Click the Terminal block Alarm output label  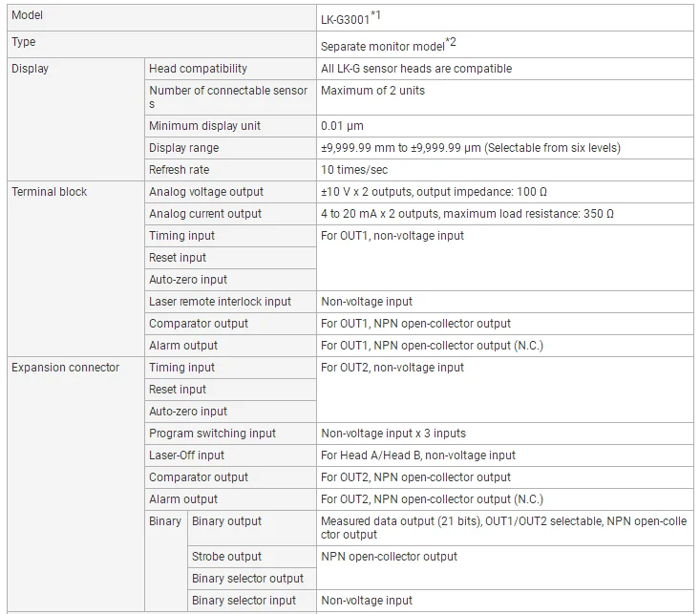click(183, 345)
